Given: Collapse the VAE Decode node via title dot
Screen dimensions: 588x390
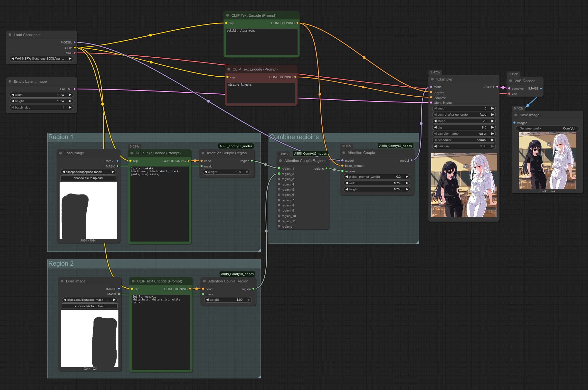Looking at the screenshot, I should click(x=510, y=81).
